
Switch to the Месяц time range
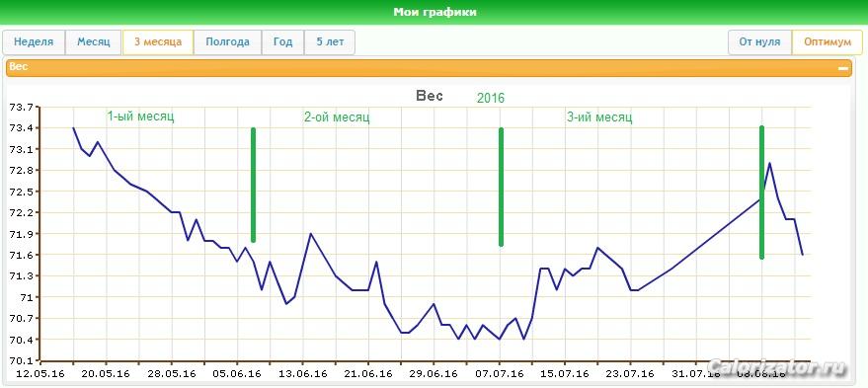pyautogui.click(x=94, y=42)
